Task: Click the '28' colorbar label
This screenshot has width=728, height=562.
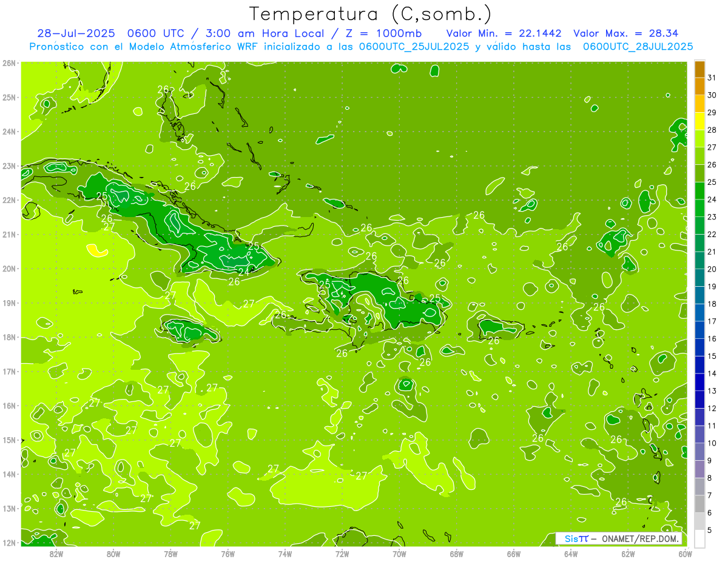Action: coord(712,130)
